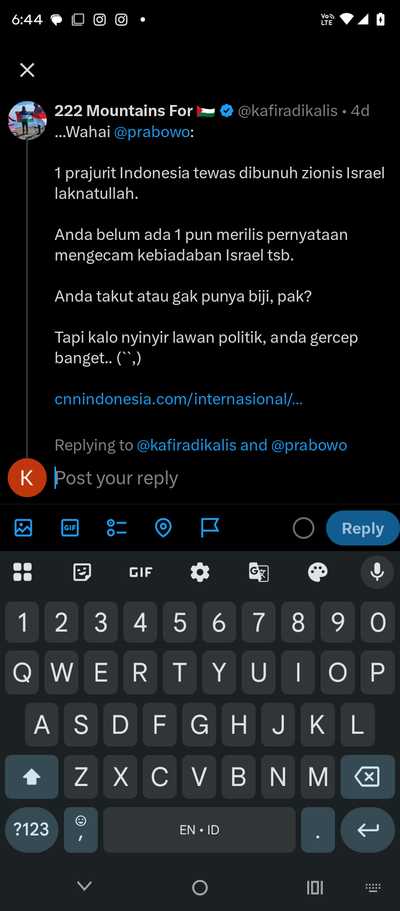Switch to ?123 symbols keyboard
This screenshot has height=911, width=400.
coord(32,830)
